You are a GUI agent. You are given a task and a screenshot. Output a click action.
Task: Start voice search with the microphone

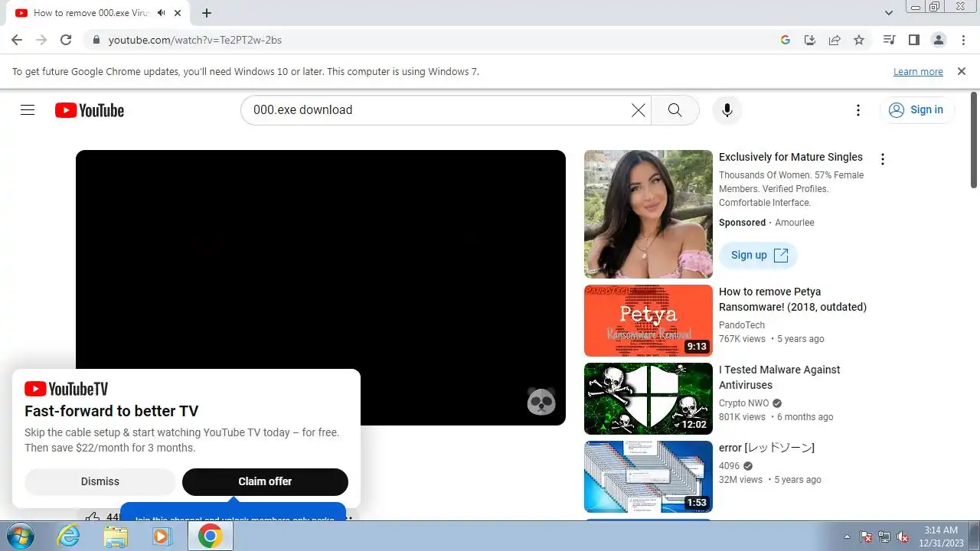click(727, 110)
